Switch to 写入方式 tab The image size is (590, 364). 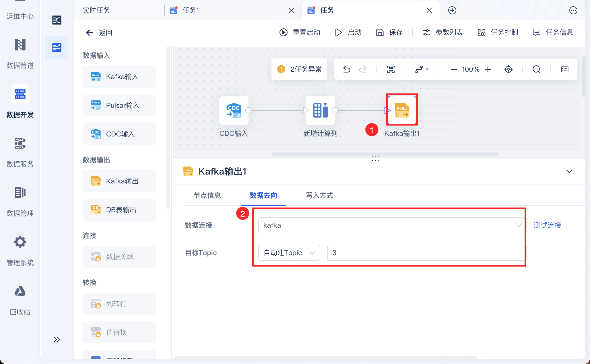[319, 195]
